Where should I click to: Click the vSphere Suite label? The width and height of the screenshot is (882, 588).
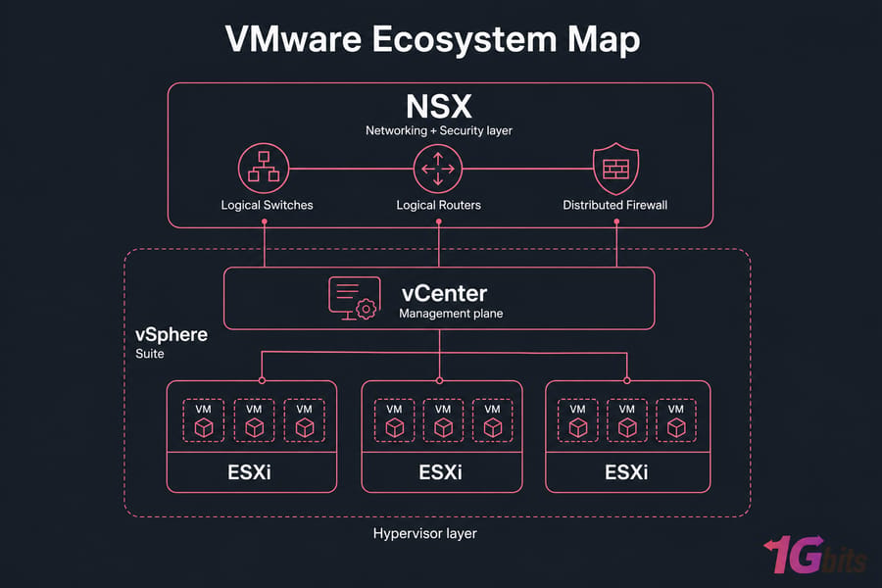[x=171, y=343]
